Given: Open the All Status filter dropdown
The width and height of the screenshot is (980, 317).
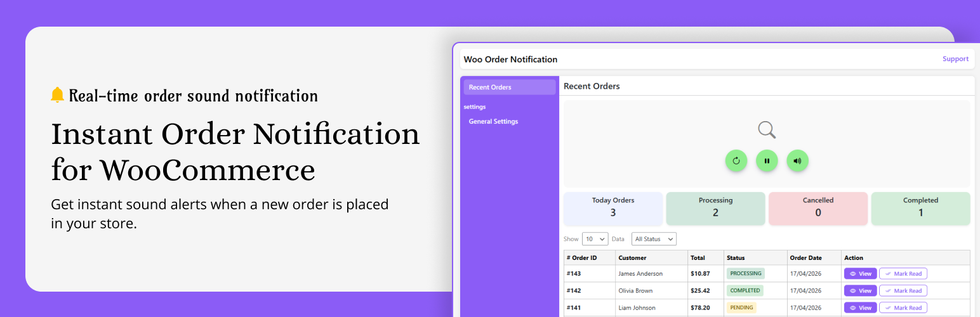Looking at the screenshot, I should [654, 239].
